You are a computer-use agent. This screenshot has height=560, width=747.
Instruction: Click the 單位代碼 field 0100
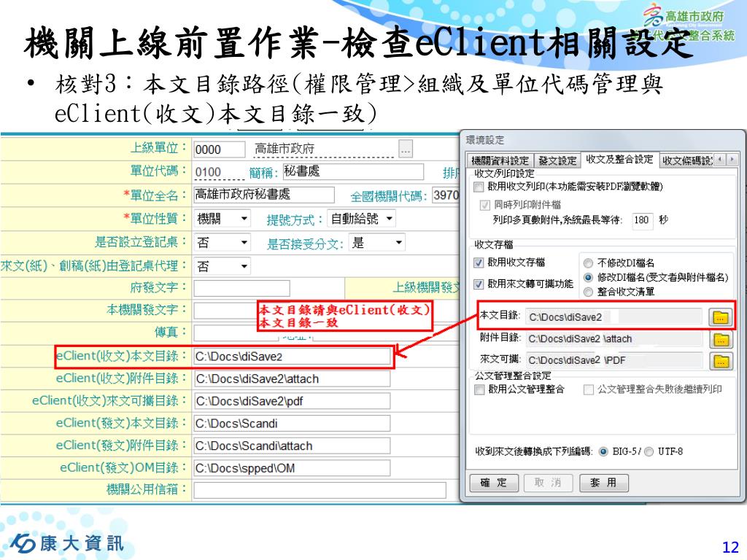point(219,172)
